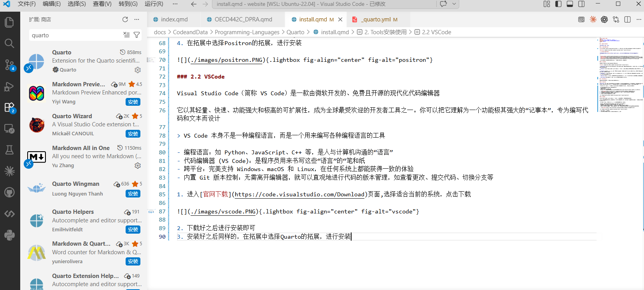Open the GitHub view in activity bar
Viewport: 644px width, 290px height.
tap(9, 192)
